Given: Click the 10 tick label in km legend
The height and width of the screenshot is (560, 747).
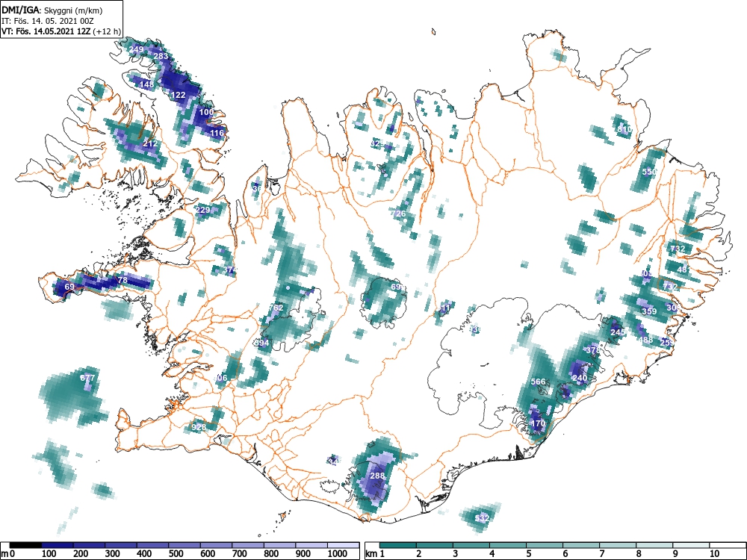Looking at the screenshot, I should pyautogui.click(x=714, y=554).
